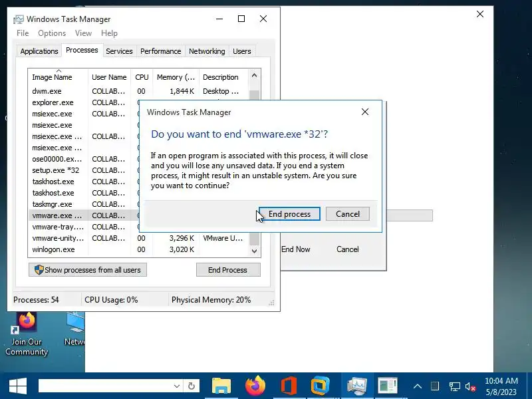The width and height of the screenshot is (532, 399).
Task: Click the taskbar address input field
Action: [x=105, y=386]
